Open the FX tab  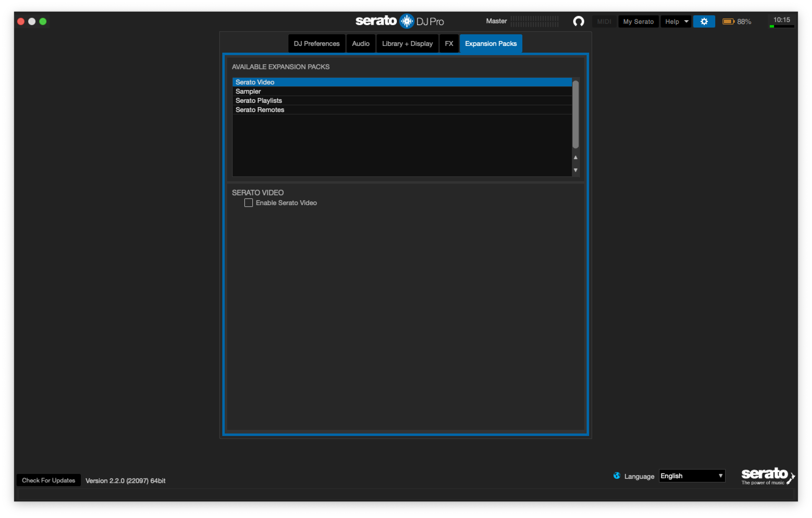coord(449,43)
